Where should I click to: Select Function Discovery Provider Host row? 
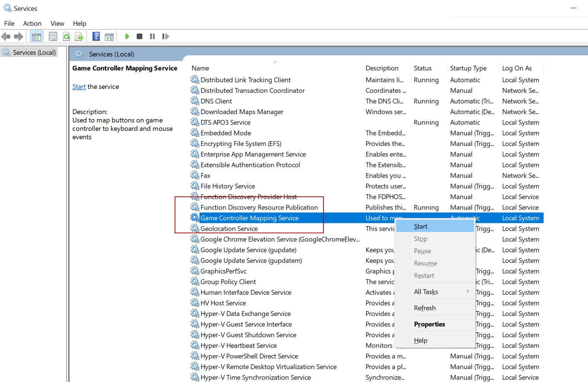[366, 197]
